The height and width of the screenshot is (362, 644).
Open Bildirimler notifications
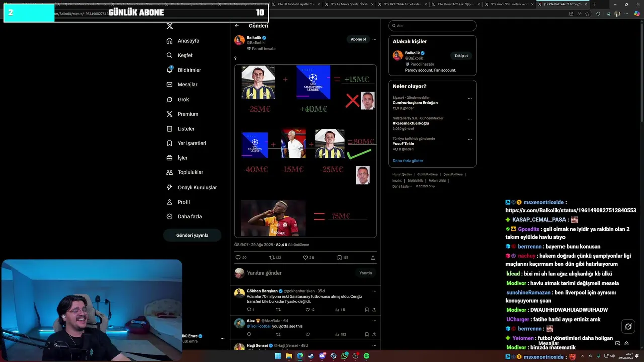point(184,70)
